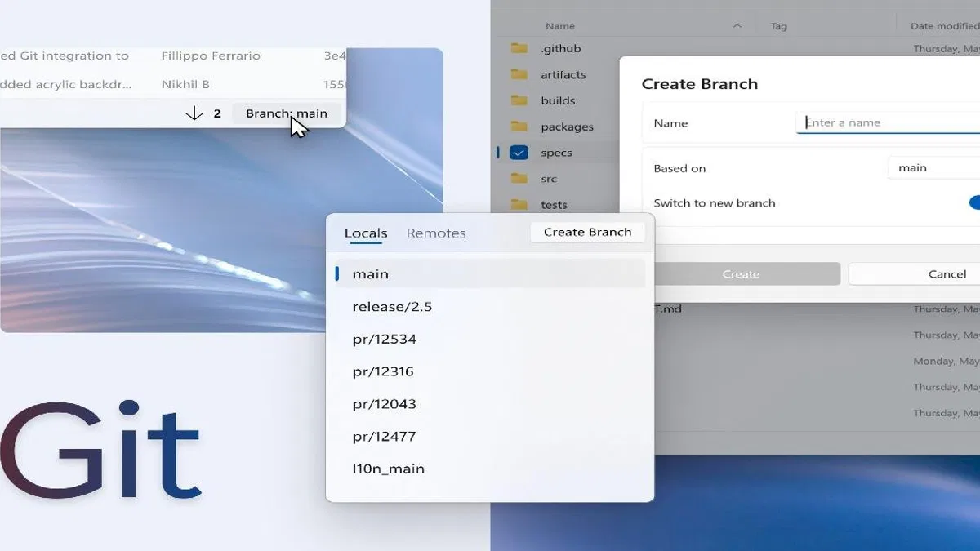Open the Branch: main selector
The height and width of the screenshot is (551, 980).
click(x=286, y=113)
